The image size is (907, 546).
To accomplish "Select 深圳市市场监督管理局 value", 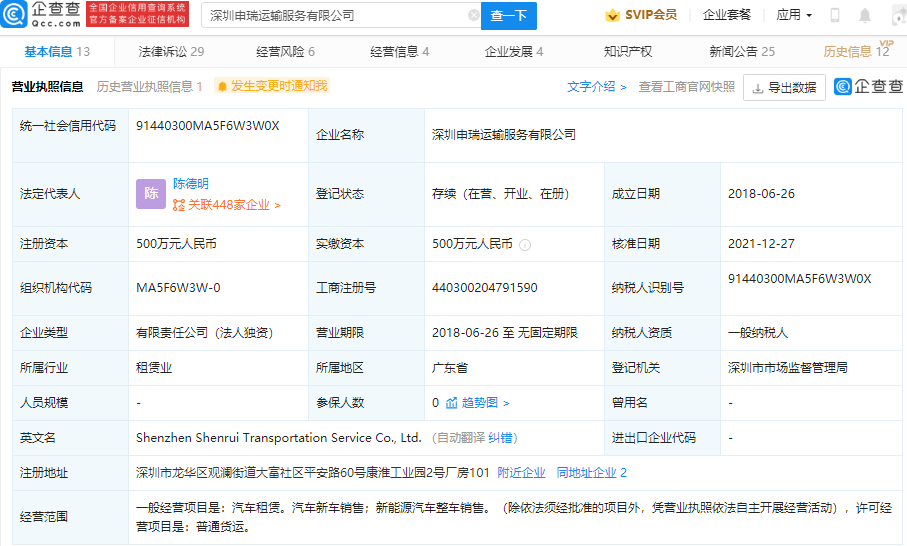I will (788, 368).
